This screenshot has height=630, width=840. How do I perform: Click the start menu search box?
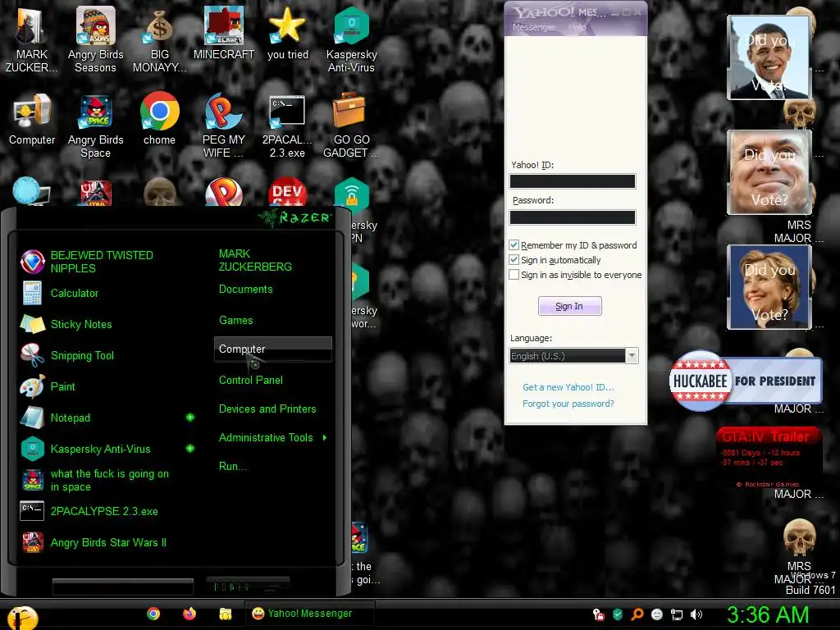(123, 587)
